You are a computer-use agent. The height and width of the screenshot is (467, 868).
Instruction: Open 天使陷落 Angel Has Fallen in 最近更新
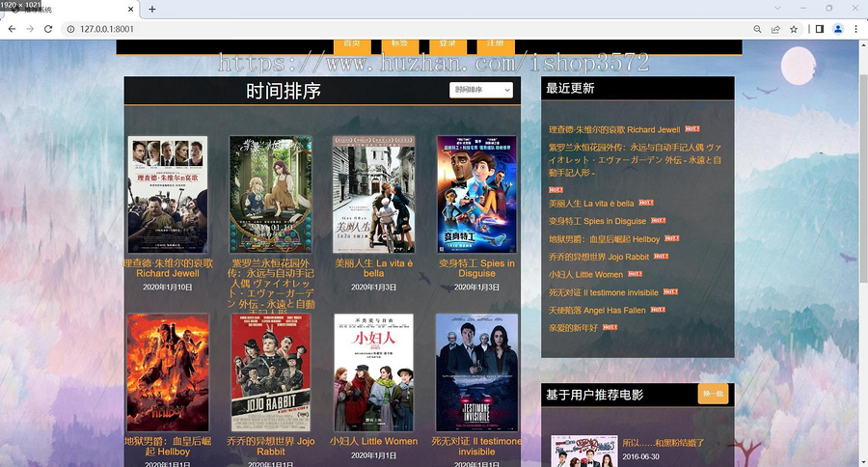point(597,311)
